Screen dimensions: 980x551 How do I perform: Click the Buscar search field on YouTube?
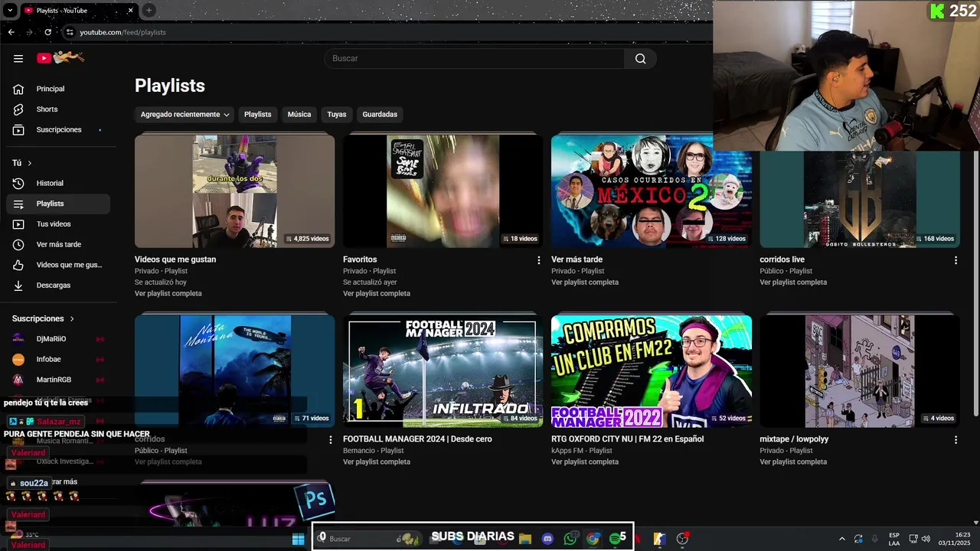pyautogui.click(x=475, y=58)
